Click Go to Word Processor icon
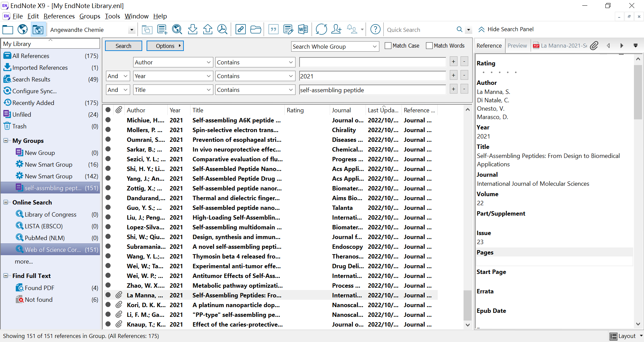The image size is (644, 342). (303, 30)
